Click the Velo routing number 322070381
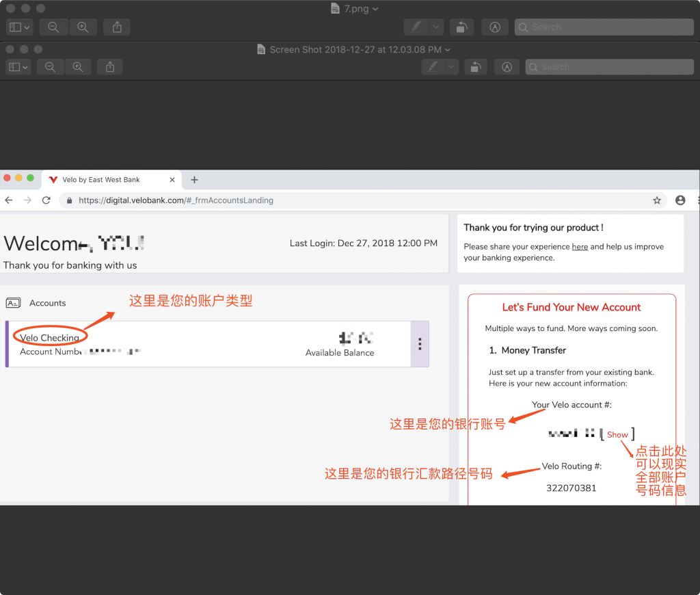The width and height of the screenshot is (700, 595). [571, 488]
